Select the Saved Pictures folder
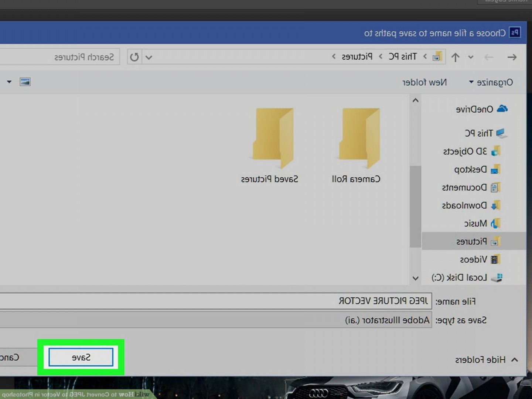 pyautogui.click(x=270, y=146)
